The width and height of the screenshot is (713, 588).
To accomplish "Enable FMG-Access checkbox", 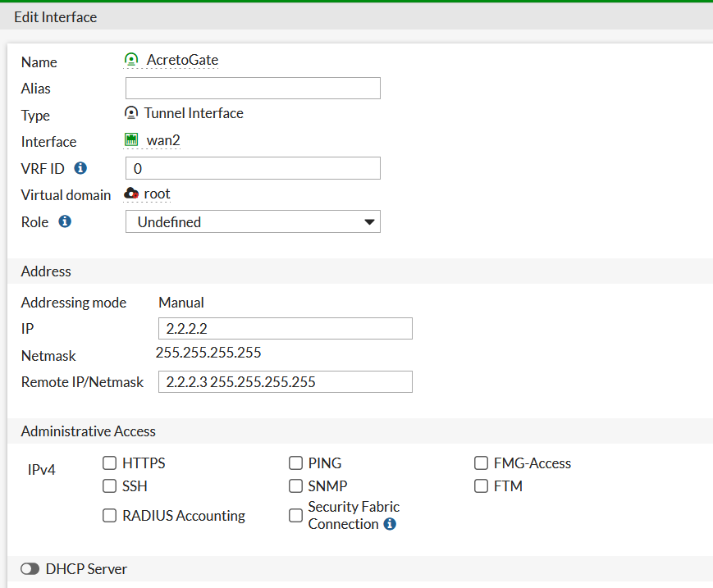I will (x=481, y=463).
